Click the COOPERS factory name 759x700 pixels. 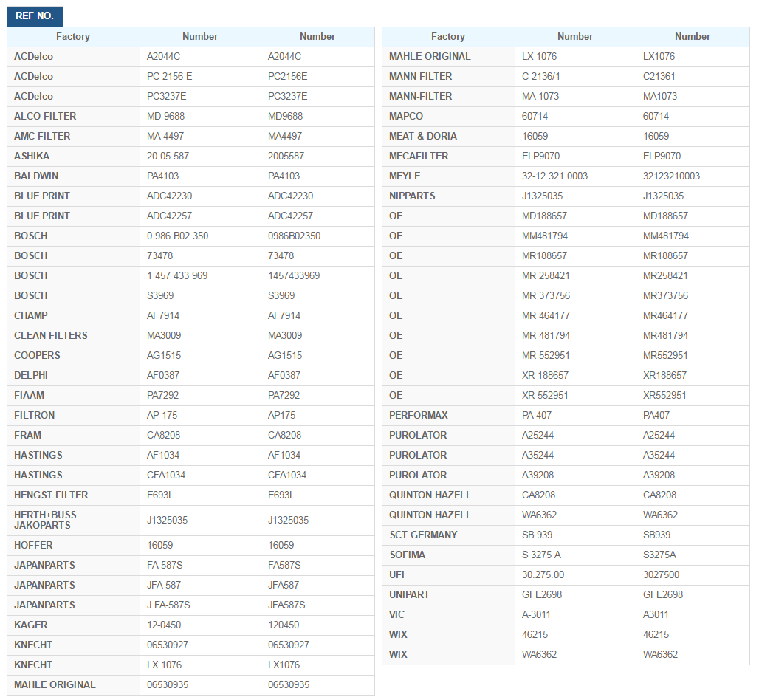pos(37,355)
